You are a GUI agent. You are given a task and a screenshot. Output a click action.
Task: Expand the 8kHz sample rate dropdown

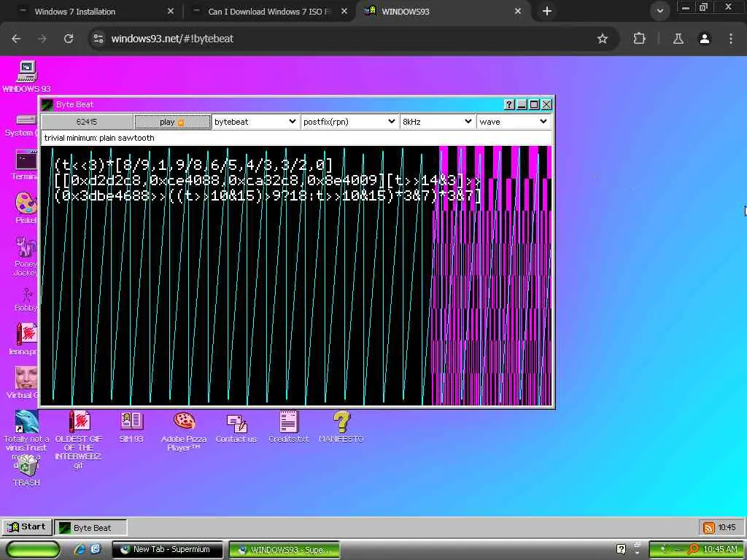[x=437, y=122]
